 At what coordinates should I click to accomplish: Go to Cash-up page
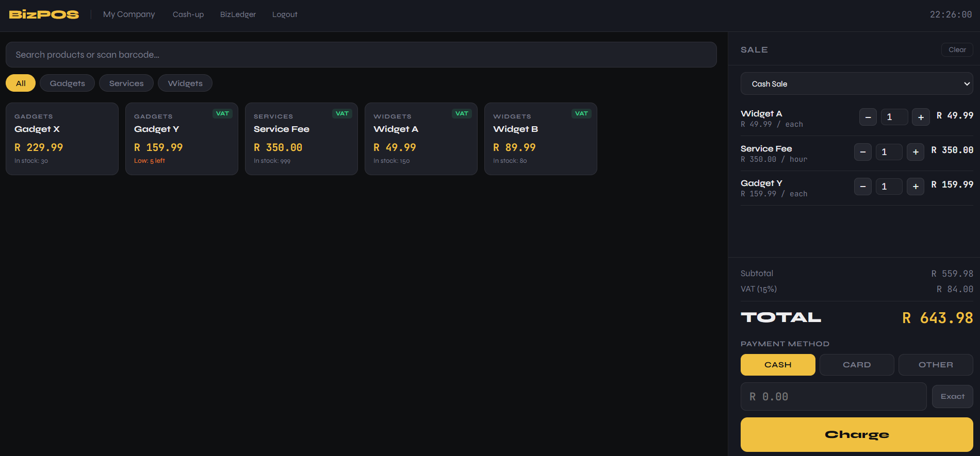(188, 14)
